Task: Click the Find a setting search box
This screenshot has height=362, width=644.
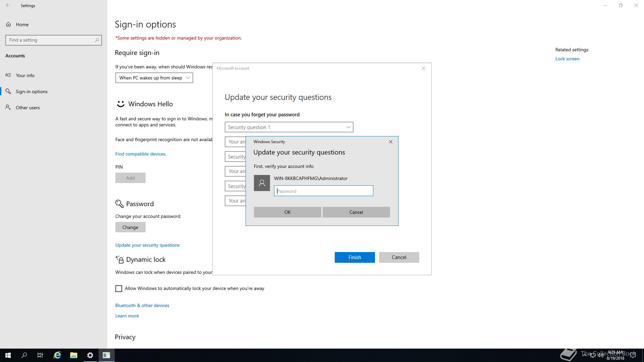Action: [54, 40]
